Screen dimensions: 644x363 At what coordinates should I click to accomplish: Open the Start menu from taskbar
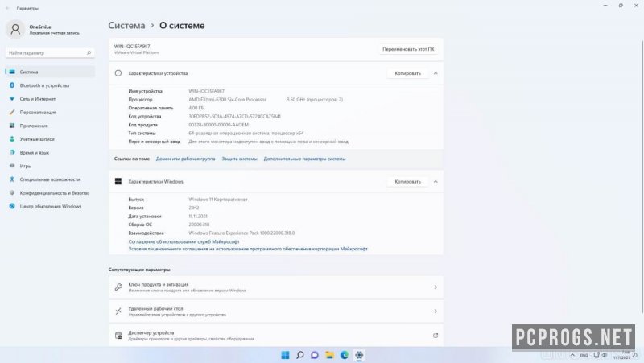click(x=285, y=355)
